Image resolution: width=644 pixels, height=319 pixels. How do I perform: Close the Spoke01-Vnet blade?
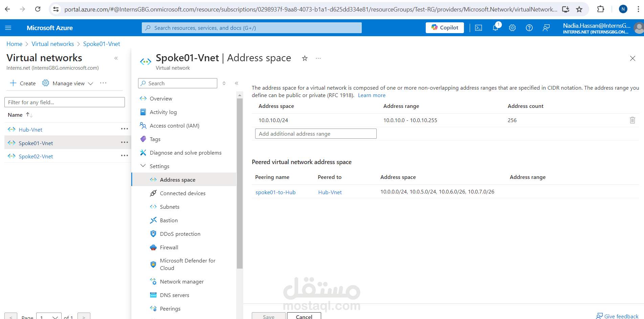(632, 58)
